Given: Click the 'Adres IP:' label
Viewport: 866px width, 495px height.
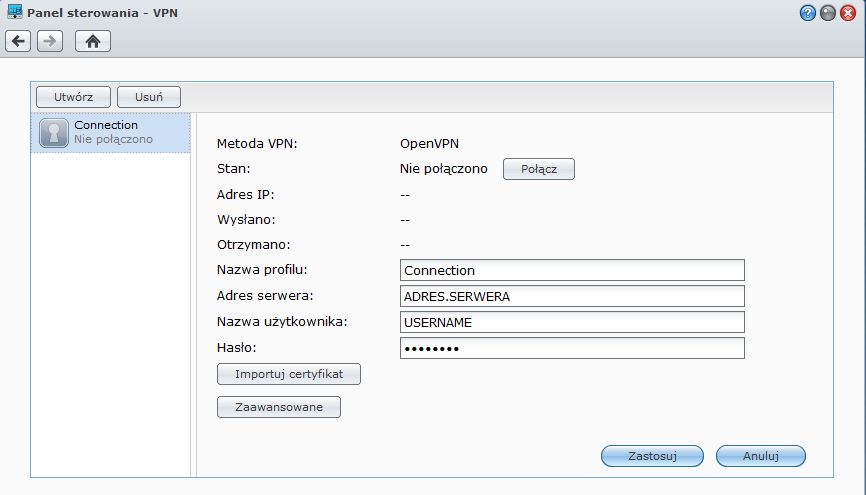Looking at the screenshot, I should click(245, 194).
